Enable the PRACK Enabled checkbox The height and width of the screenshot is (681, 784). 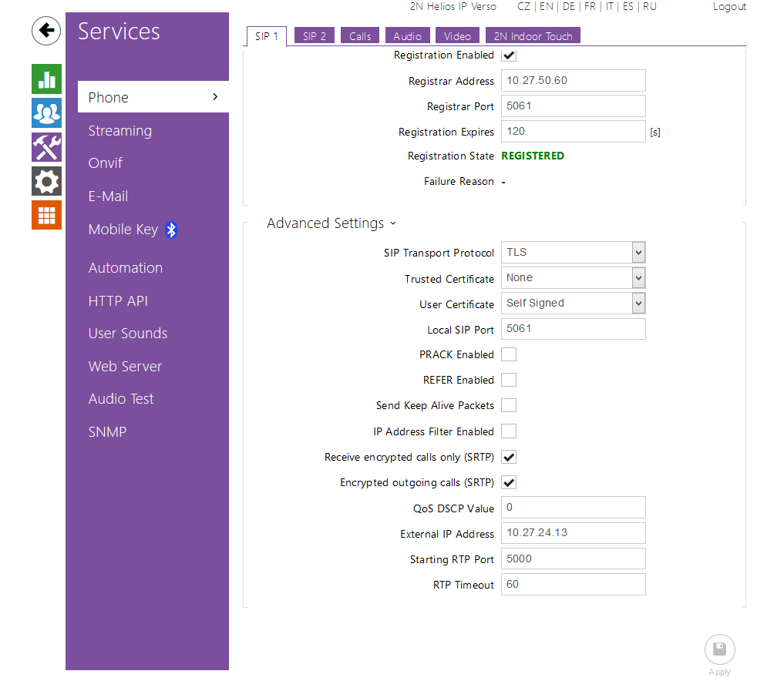click(x=509, y=354)
